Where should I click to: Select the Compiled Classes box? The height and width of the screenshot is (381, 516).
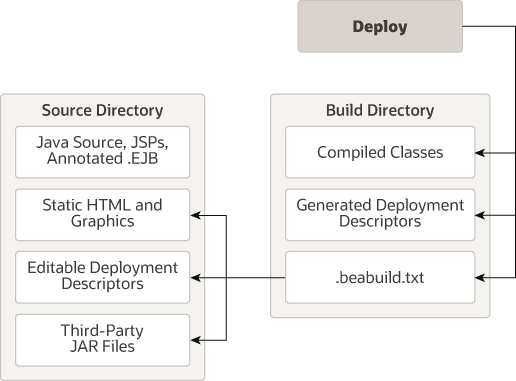(380, 152)
